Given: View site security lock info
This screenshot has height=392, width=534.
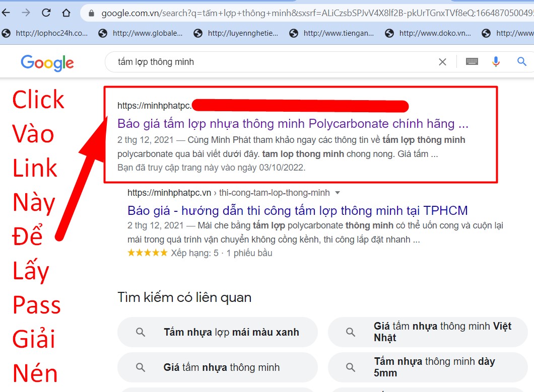Looking at the screenshot, I should pyautogui.click(x=91, y=13).
